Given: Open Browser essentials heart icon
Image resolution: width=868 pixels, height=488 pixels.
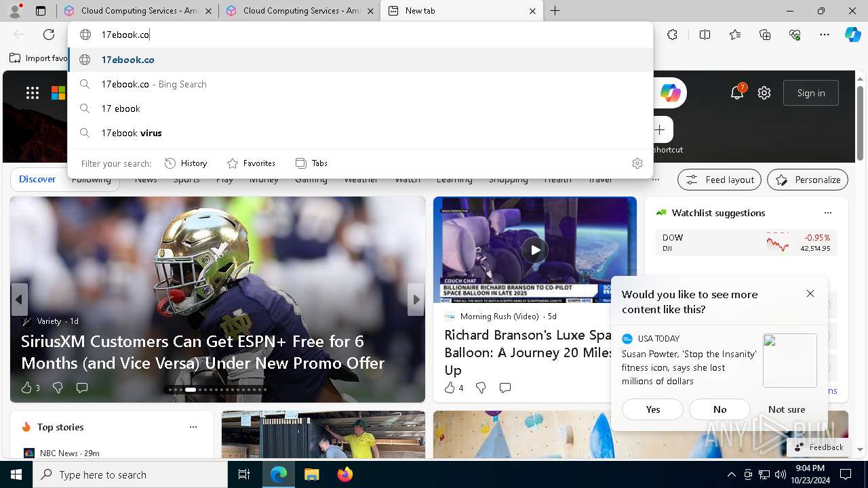Looking at the screenshot, I should (795, 35).
